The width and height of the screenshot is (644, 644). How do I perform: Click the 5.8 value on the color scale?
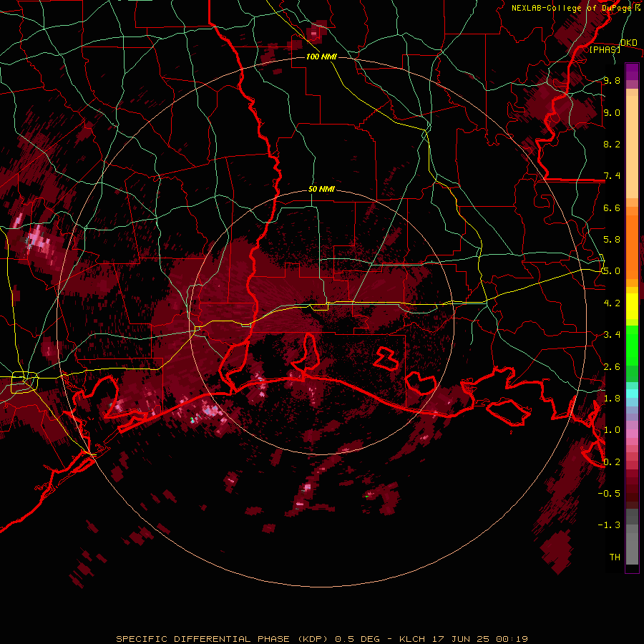(612, 240)
